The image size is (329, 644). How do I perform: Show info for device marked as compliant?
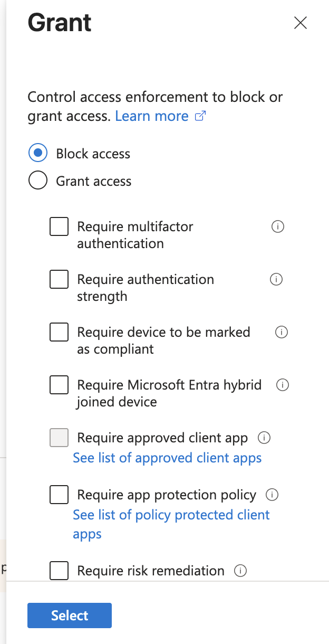(x=282, y=332)
